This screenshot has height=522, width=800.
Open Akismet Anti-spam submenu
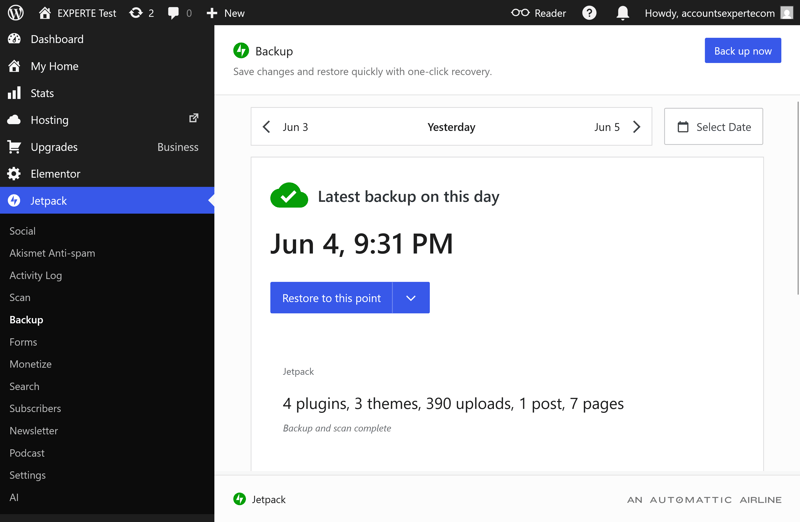pyautogui.click(x=52, y=253)
